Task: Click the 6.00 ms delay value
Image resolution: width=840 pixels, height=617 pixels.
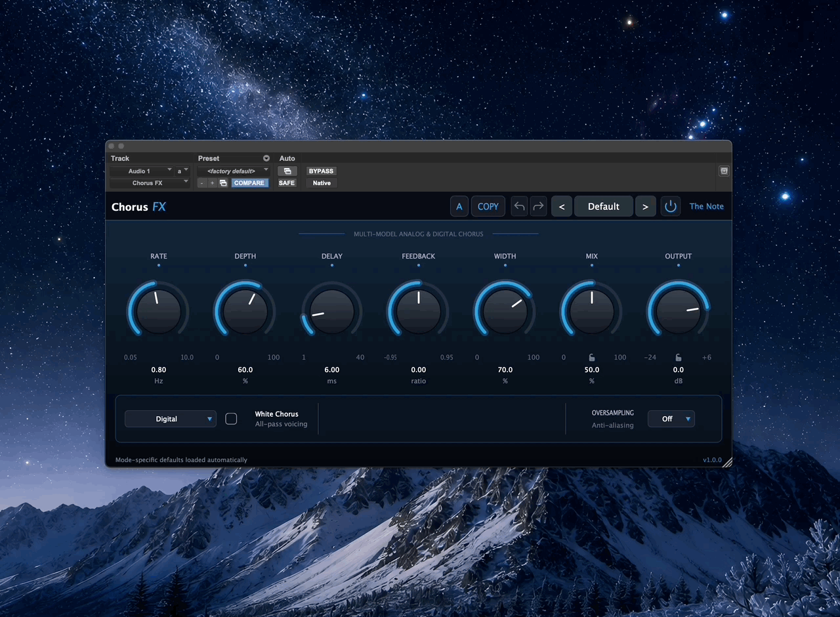Action: (332, 370)
